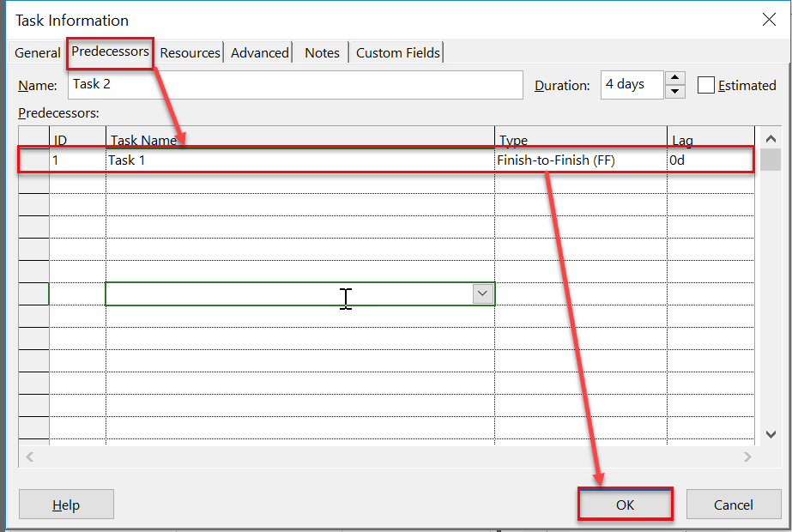Increase duration with the up spinner arrow
Screen dimensions: 792x532
(x=675, y=79)
